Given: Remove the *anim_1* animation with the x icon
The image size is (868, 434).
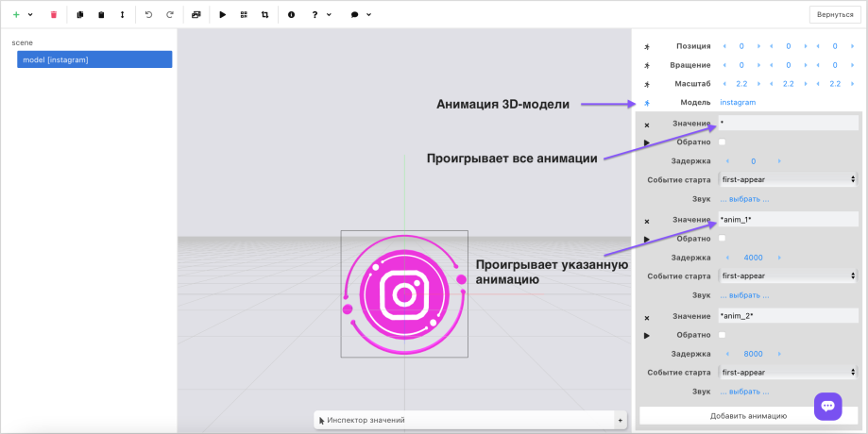Looking at the screenshot, I should pos(647,221).
